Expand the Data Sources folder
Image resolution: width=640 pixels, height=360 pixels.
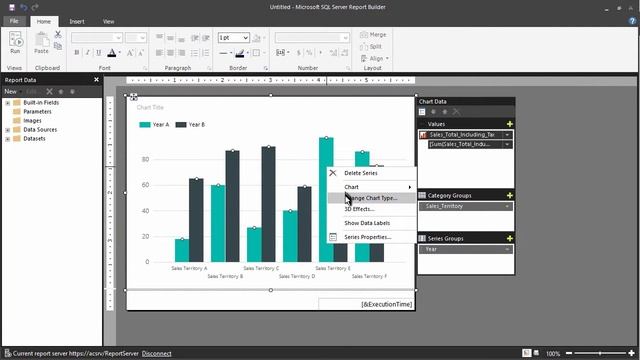(7, 130)
